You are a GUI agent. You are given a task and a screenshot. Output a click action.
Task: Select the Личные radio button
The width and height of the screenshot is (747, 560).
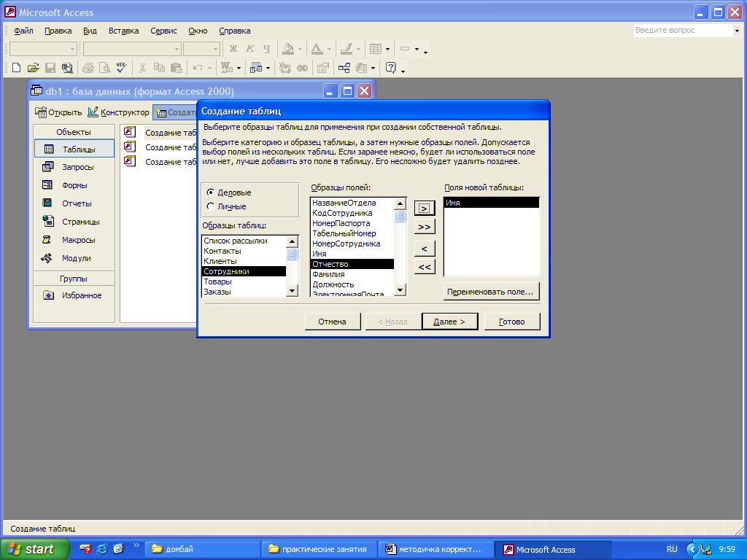pos(210,206)
